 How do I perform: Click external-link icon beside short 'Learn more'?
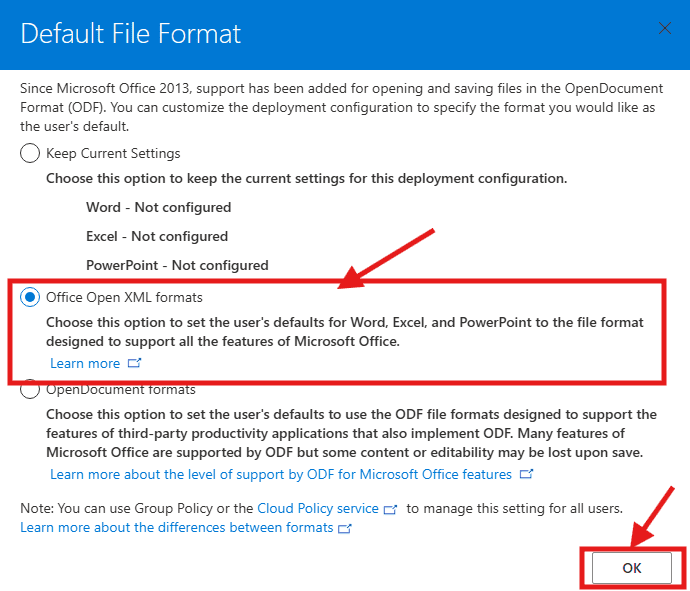pyautogui.click(x=135, y=364)
